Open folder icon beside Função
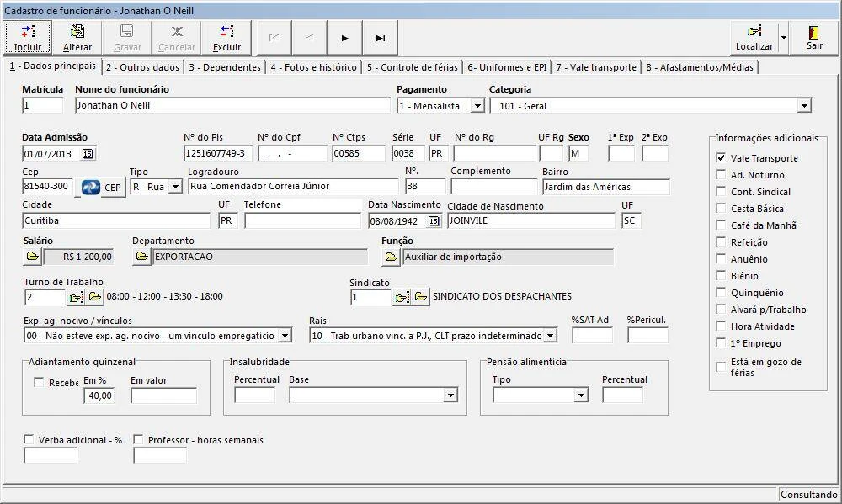This screenshot has height=504, width=842. click(392, 257)
